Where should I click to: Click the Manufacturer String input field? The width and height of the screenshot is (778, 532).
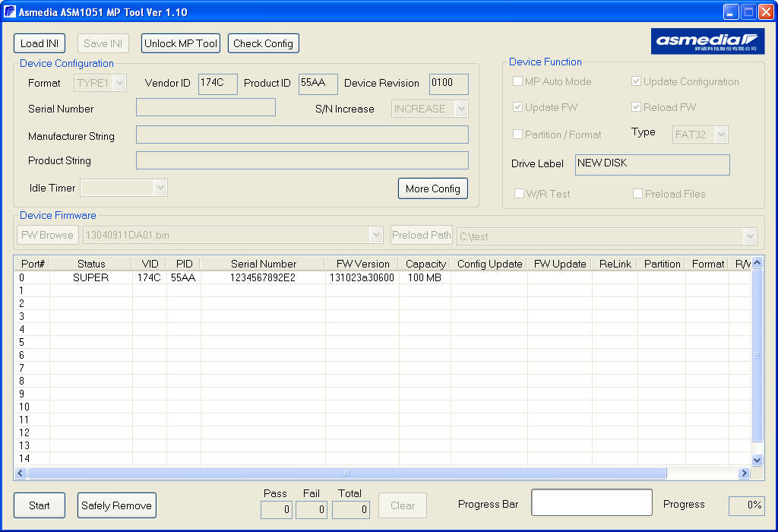click(302, 135)
